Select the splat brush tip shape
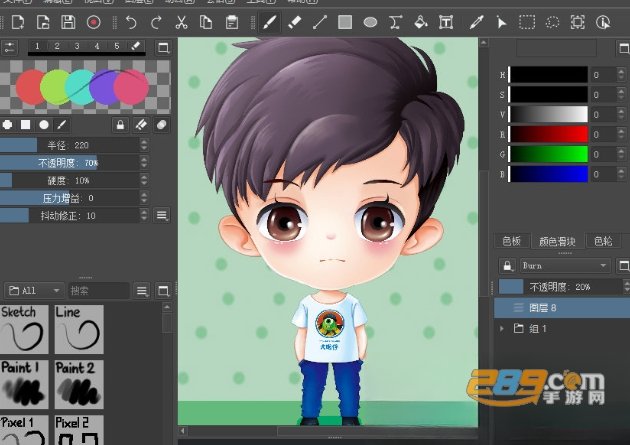This screenshot has height=445, width=630. coord(7,125)
